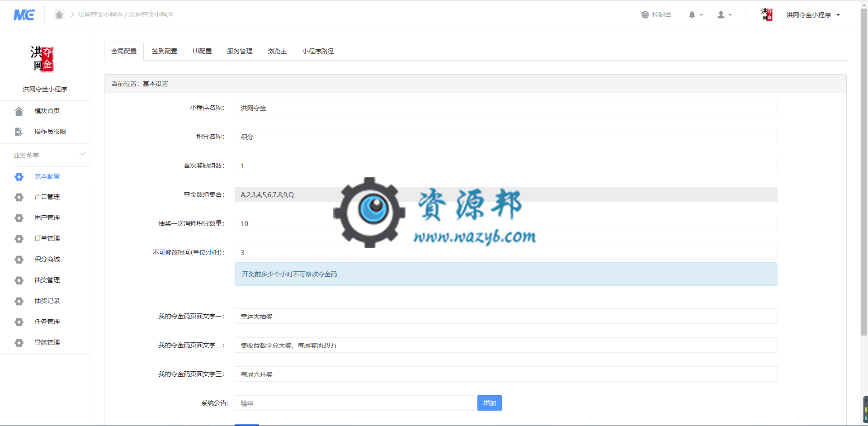The height and width of the screenshot is (426, 868).
Task: Click the 当前位置：基本设置 header text
Action: [140, 84]
